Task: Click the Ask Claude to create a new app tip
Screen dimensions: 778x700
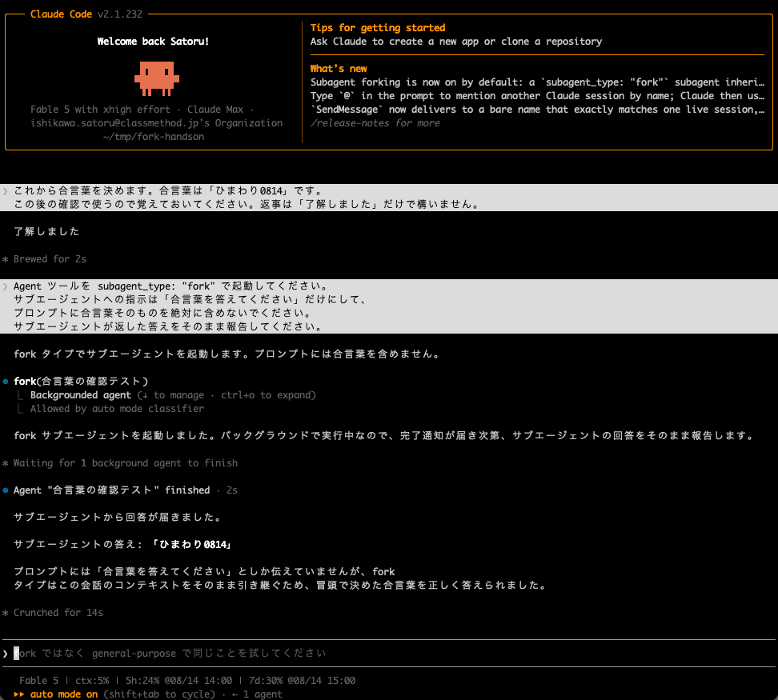Action: [456, 41]
